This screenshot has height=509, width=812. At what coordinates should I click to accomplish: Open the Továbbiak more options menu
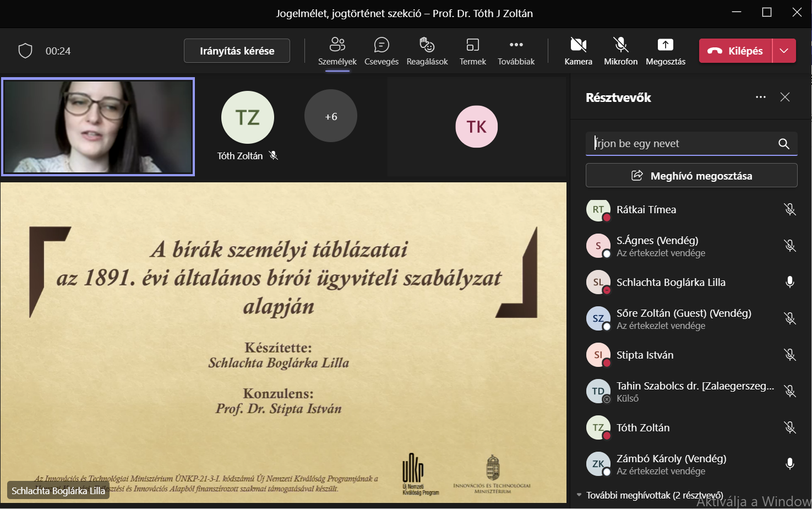[516, 51]
